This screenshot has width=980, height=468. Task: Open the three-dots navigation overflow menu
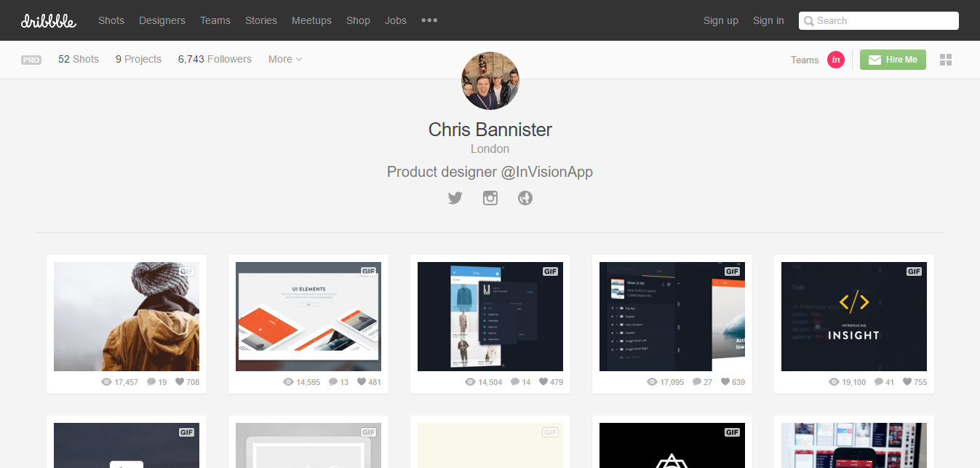coord(429,20)
